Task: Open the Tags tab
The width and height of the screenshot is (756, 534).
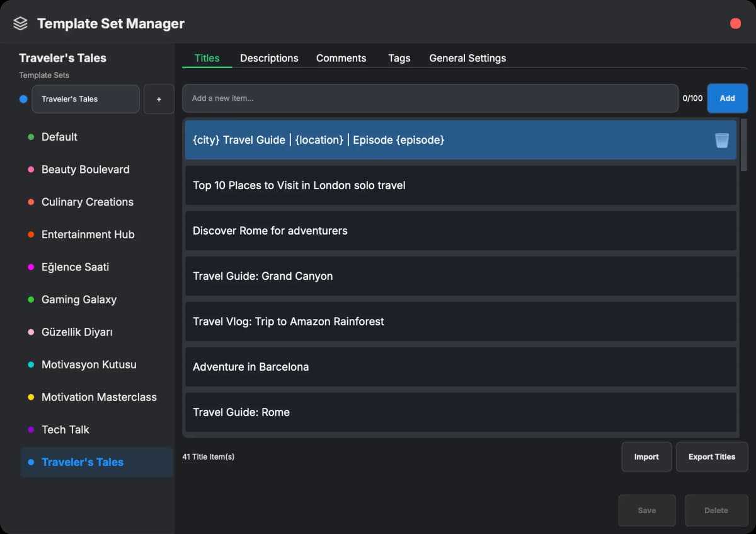Action: [399, 58]
